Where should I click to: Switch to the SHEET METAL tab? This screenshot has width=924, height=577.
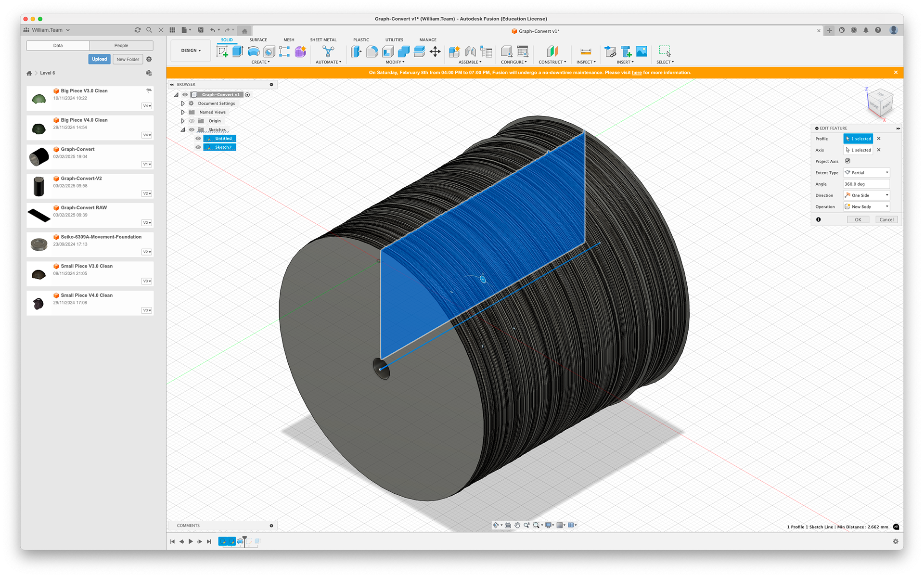(323, 40)
